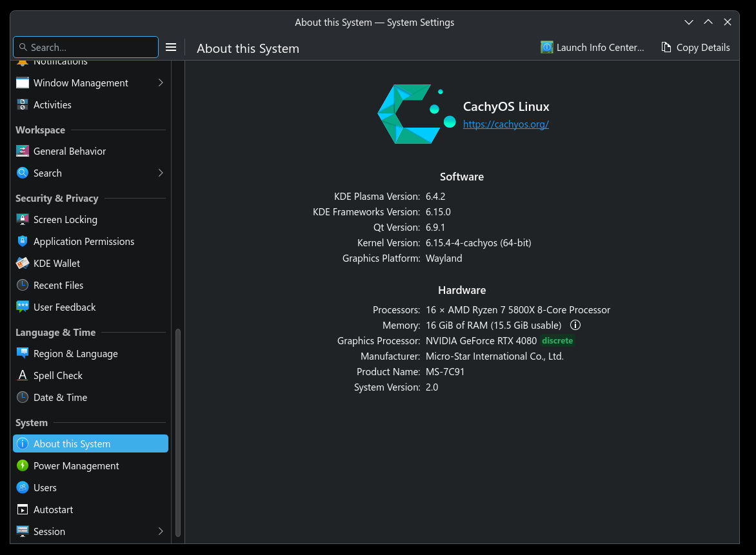Open the cachyos.org website link
Screen dimensions: 756x555
pyautogui.click(x=506, y=124)
